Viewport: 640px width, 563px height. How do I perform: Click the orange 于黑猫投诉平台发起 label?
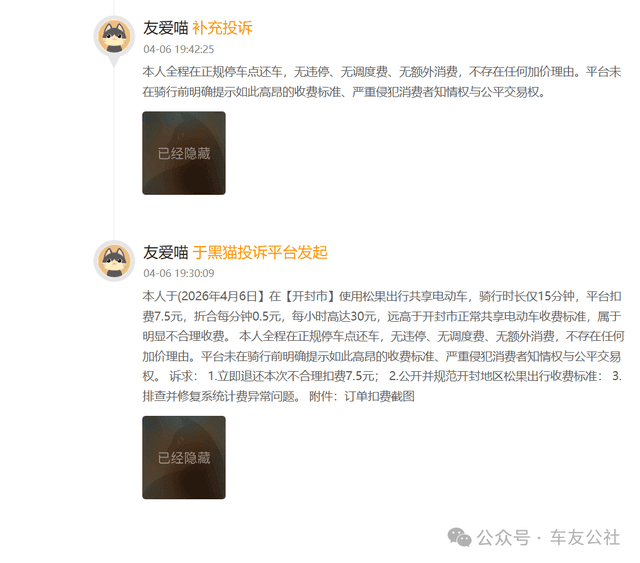260,252
